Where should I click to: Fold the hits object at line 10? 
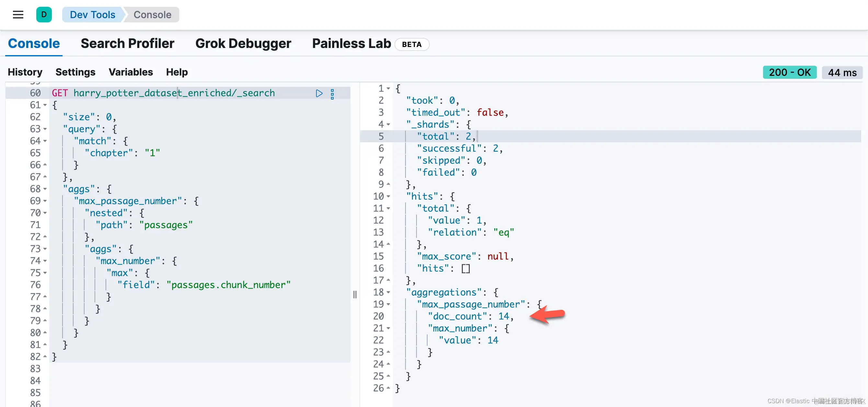[x=388, y=197]
